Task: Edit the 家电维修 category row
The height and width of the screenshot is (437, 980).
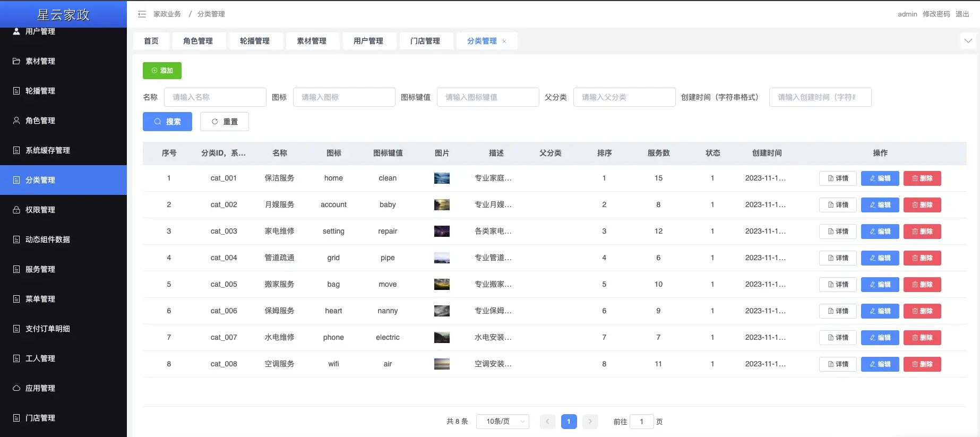Action: 880,232
